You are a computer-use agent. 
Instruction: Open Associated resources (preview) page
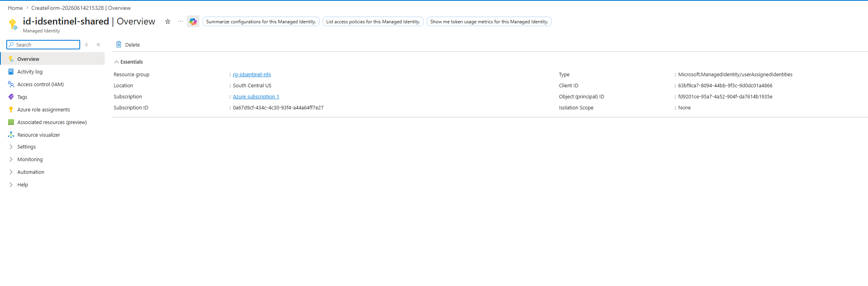[53, 122]
